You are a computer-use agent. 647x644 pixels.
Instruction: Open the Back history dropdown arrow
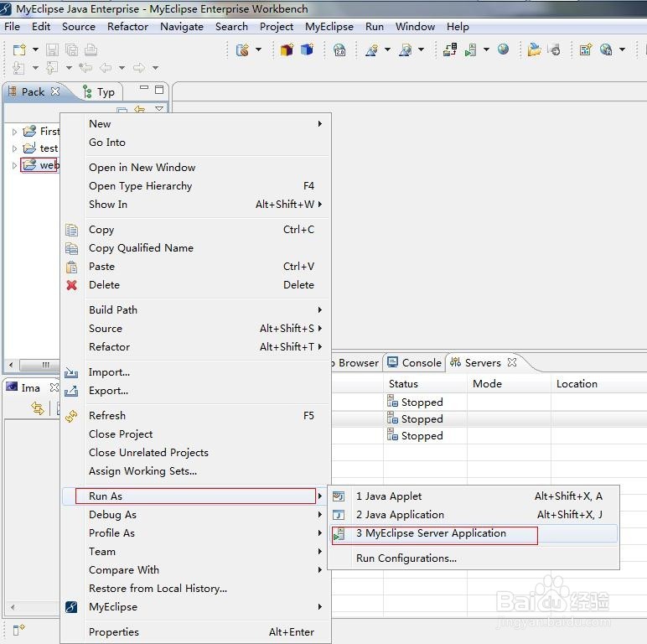[122, 67]
